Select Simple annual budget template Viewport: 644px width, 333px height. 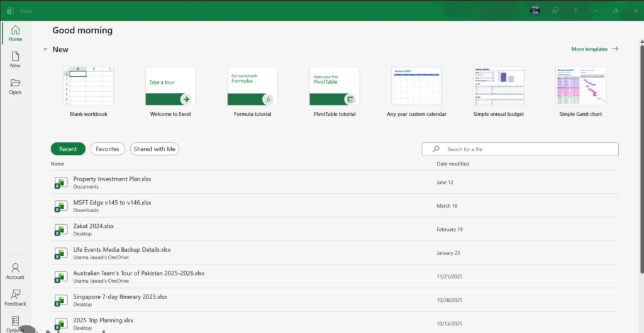(x=499, y=92)
